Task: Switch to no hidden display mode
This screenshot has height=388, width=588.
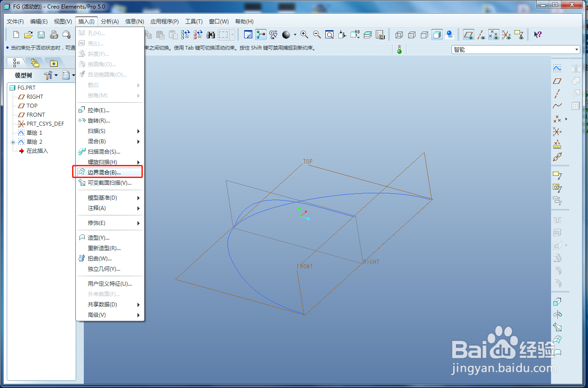Action: (424, 35)
